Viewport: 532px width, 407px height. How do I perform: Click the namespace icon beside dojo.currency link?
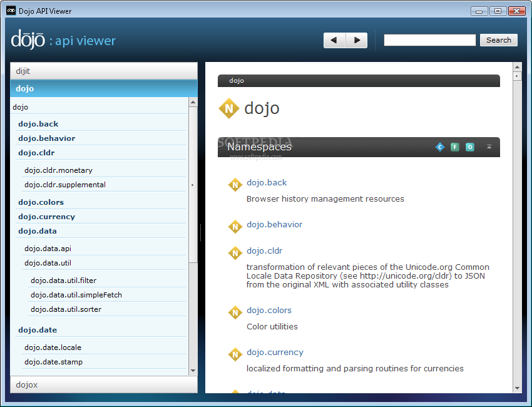tap(235, 355)
